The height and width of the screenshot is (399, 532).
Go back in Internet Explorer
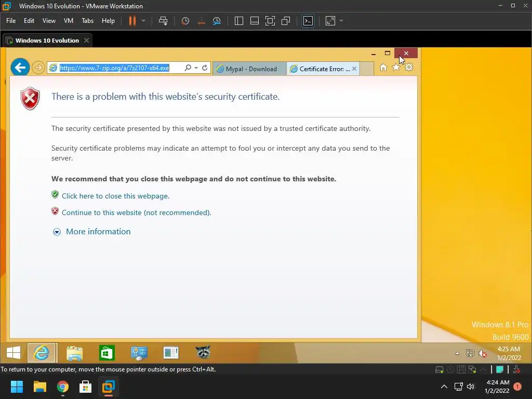tap(20, 68)
